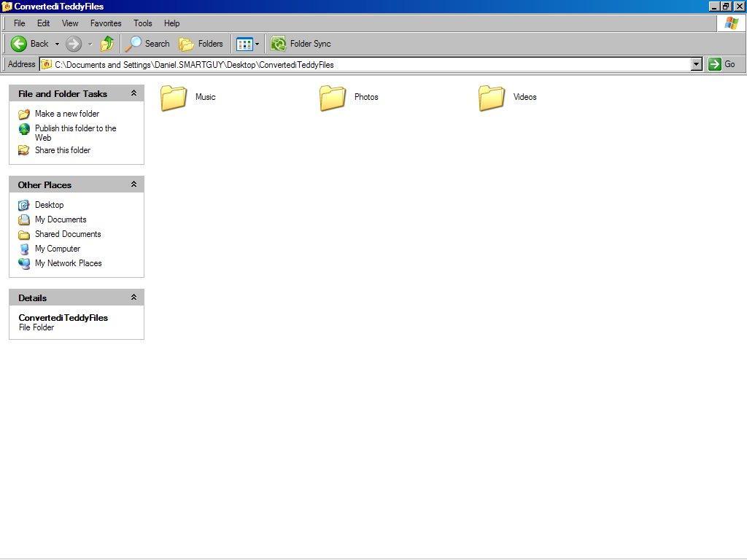Open the Photos folder
Image resolution: width=747 pixels, height=560 pixels.
point(333,97)
